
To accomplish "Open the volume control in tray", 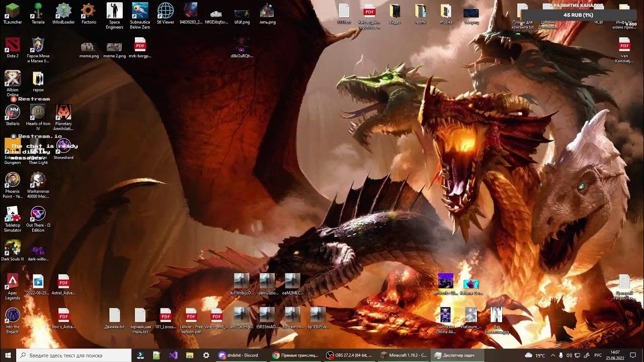I will 570,355.
